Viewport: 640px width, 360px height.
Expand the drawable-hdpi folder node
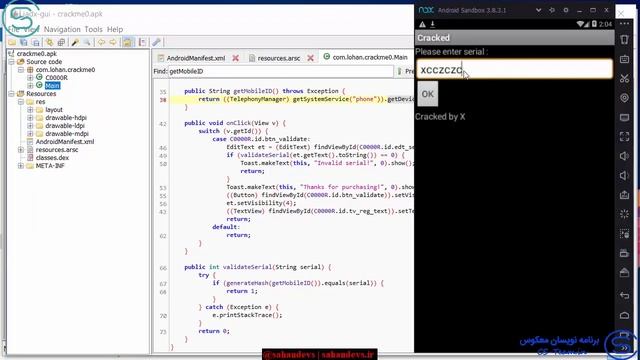[30, 118]
